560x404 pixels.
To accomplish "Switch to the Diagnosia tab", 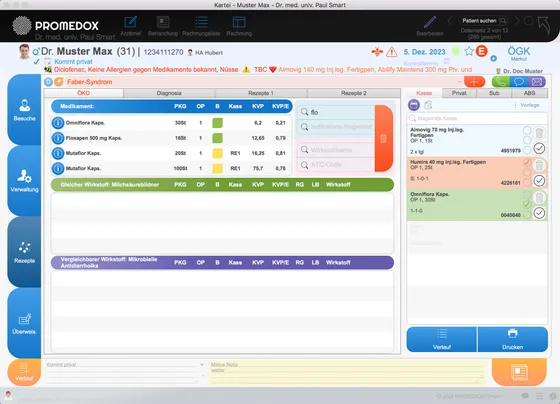I will tap(169, 93).
